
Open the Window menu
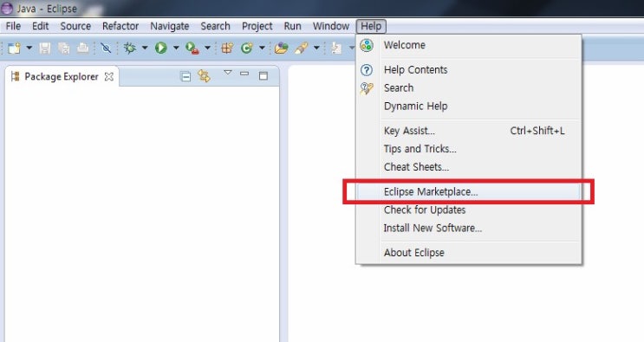click(x=330, y=26)
